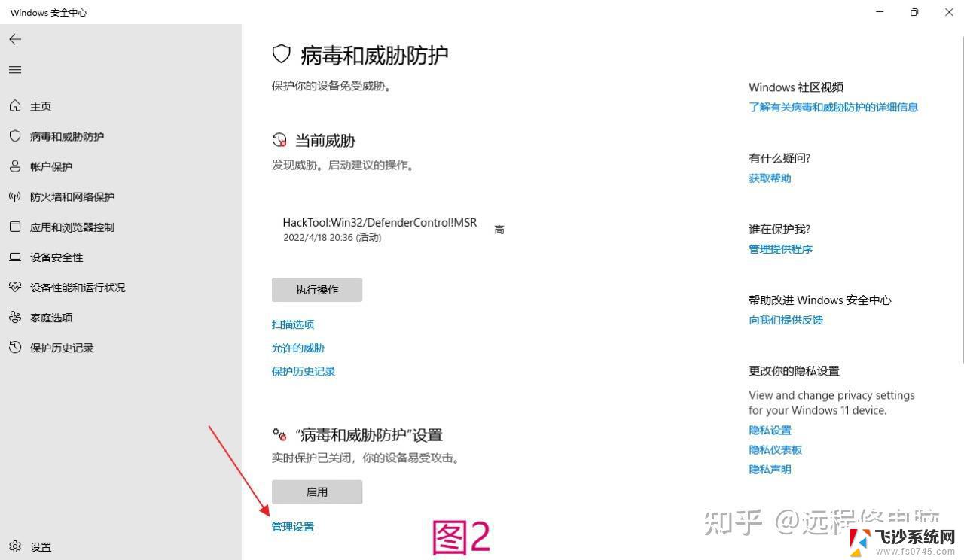Click the Windows 安全中心 title text
Screen dimensions: 964x560
[x=49, y=13]
